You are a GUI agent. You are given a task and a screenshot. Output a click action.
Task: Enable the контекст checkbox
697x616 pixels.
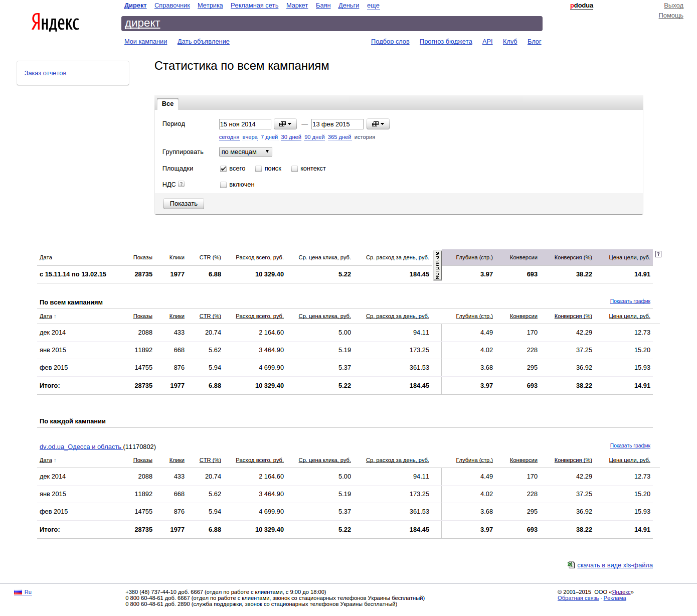pyautogui.click(x=295, y=169)
